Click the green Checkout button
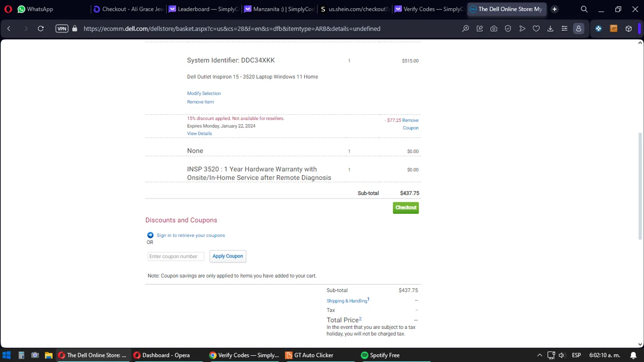The height and width of the screenshot is (362, 644). pos(406,207)
